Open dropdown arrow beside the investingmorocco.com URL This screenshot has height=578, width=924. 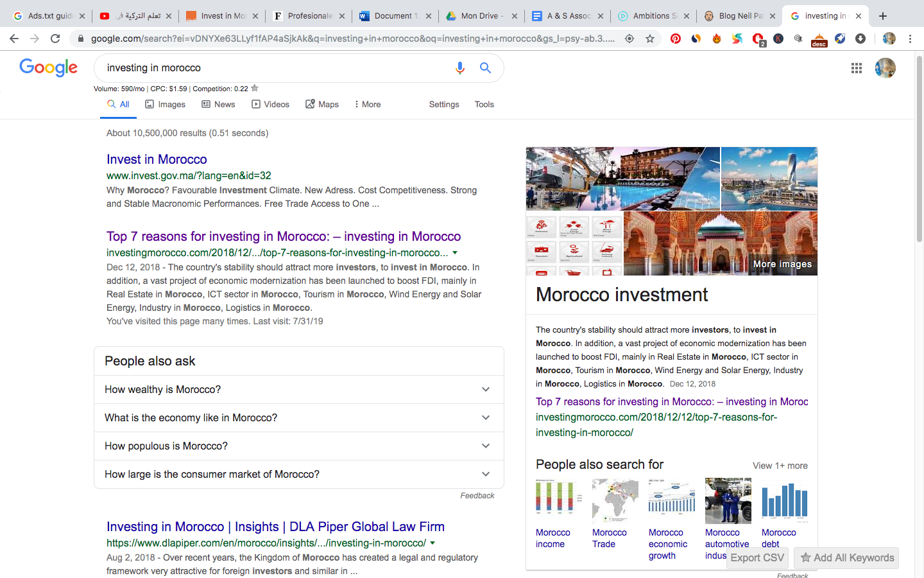pos(455,253)
